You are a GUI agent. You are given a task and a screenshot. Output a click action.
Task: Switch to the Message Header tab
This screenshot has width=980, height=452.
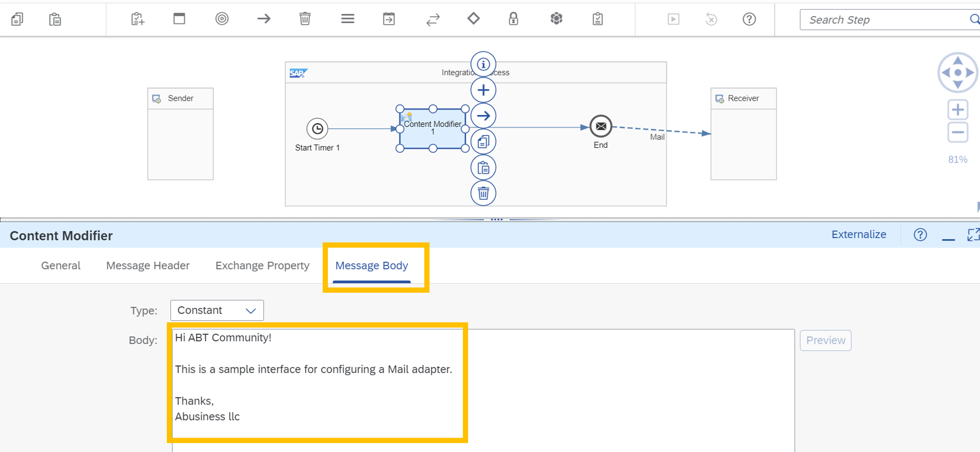[x=148, y=265]
